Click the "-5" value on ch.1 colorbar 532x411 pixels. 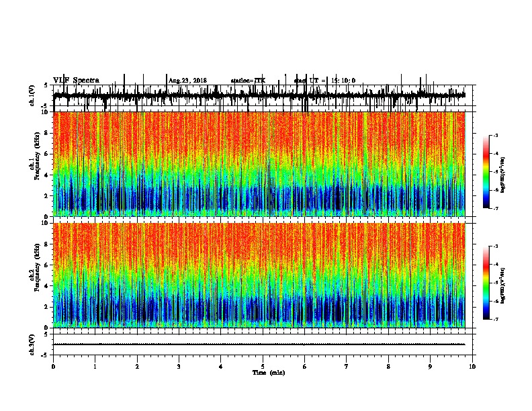point(496,172)
